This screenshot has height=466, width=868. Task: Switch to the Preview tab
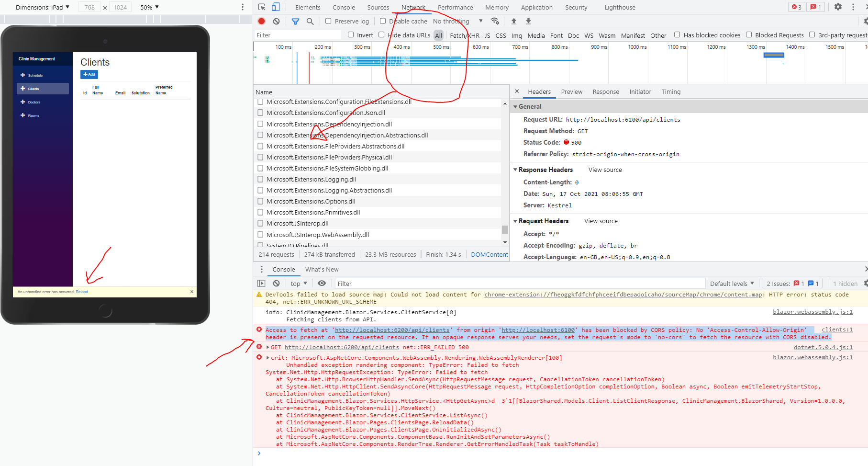click(x=572, y=91)
